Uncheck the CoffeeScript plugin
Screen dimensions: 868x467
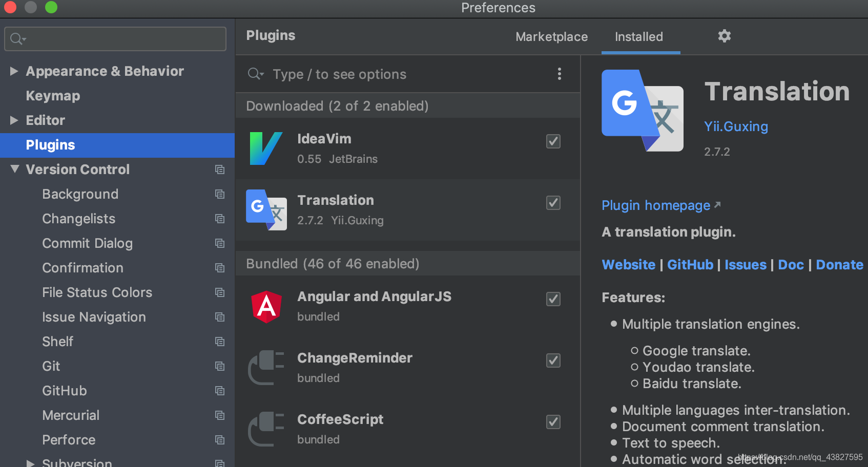(553, 422)
